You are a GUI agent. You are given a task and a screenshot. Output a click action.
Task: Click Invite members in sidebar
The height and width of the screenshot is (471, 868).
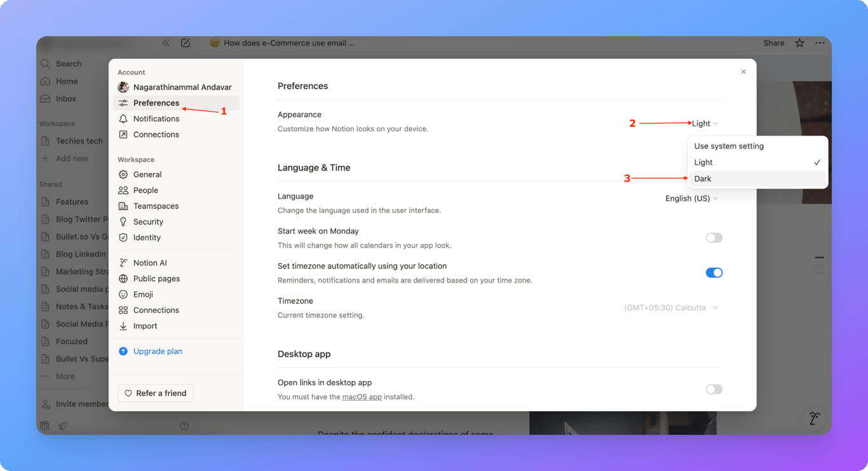pyautogui.click(x=75, y=404)
